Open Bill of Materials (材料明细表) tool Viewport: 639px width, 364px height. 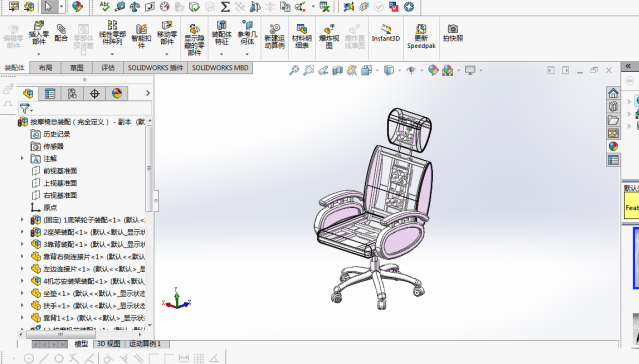tap(302, 36)
